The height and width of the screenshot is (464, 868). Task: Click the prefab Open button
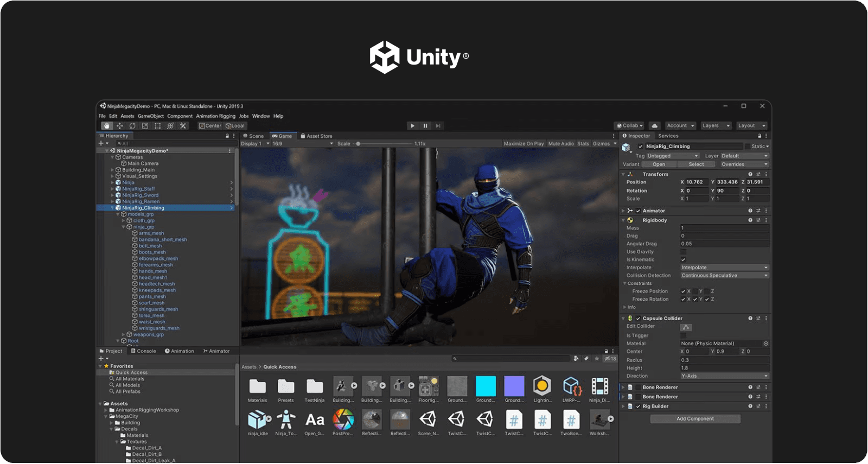pos(659,164)
